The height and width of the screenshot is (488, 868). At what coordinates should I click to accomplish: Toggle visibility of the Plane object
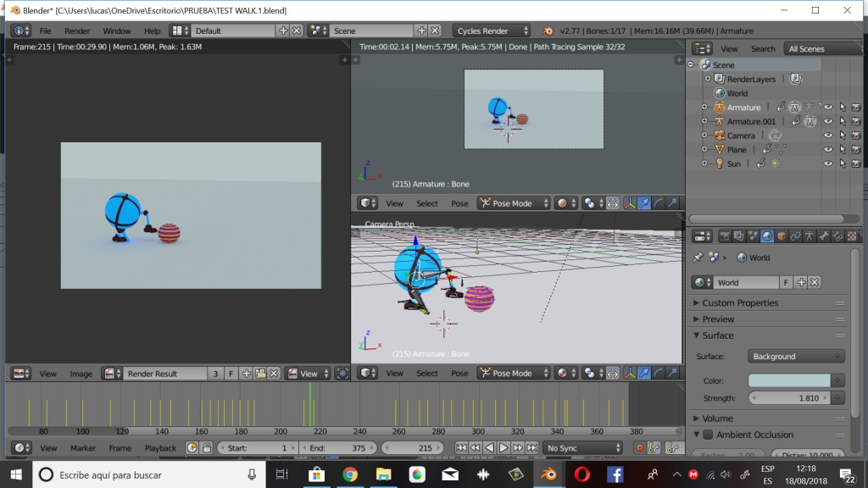point(828,149)
